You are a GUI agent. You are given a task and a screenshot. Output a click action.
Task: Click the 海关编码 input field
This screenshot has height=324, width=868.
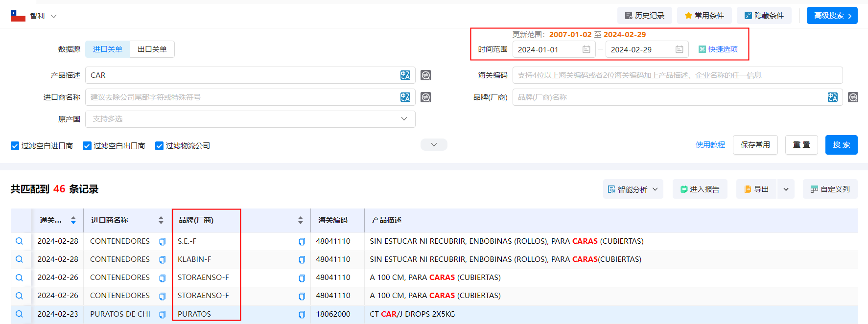tap(677, 75)
